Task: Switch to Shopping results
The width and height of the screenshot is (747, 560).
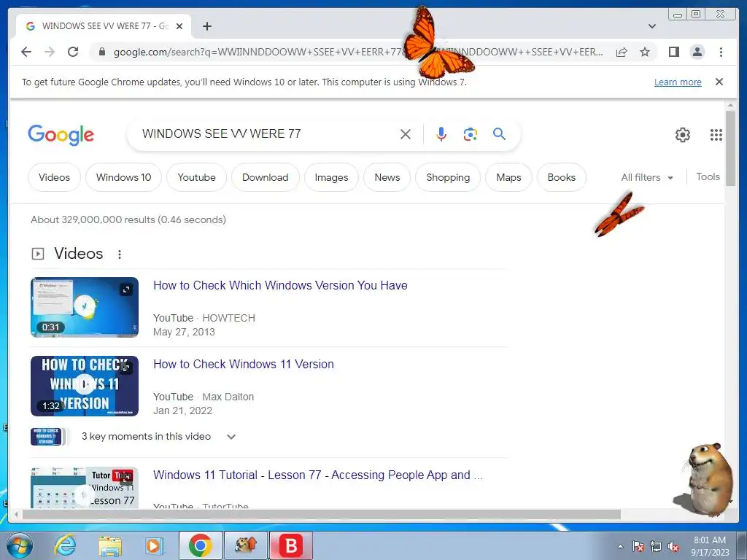Action: pos(448,178)
